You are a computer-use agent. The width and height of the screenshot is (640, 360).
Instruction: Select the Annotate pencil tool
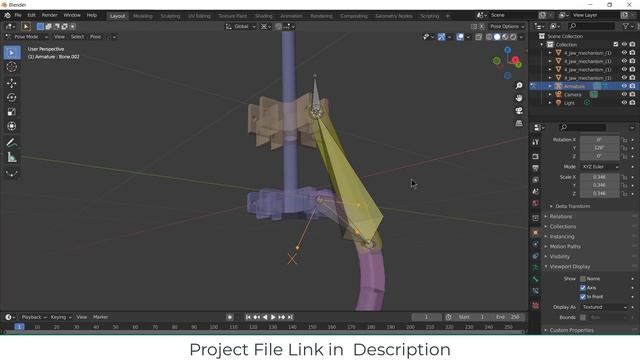[12, 142]
